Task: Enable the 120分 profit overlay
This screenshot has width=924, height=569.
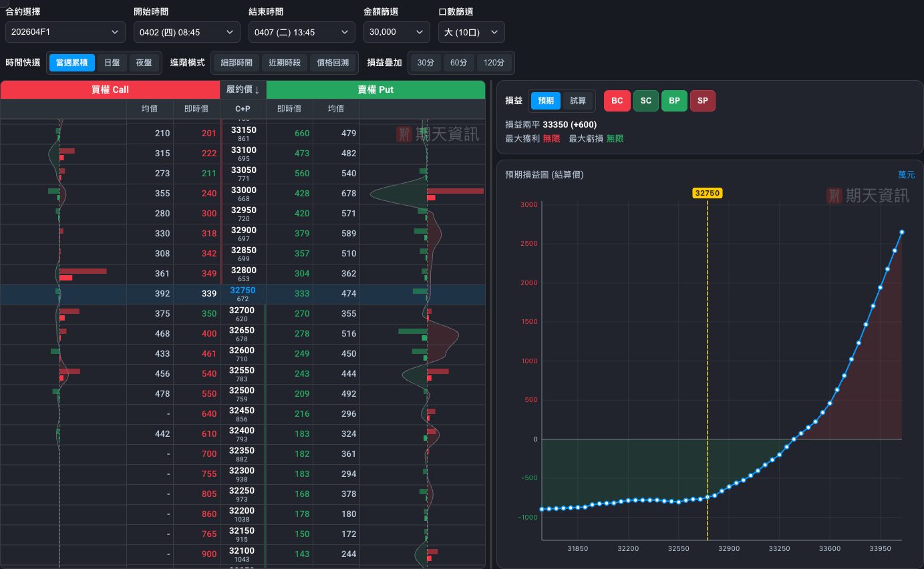Action: pyautogui.click(x=494, y=63)
